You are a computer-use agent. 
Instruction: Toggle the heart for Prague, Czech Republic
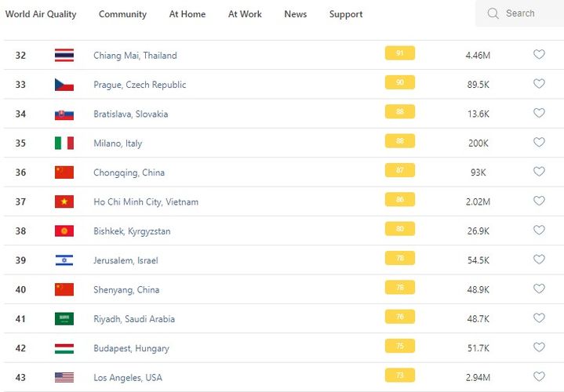(x=539, y=84)
